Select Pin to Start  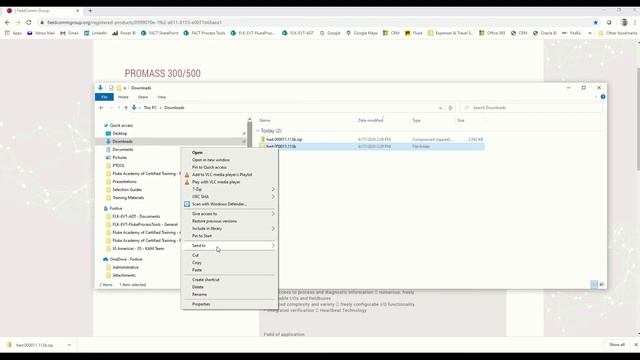[x=202, y=236]
